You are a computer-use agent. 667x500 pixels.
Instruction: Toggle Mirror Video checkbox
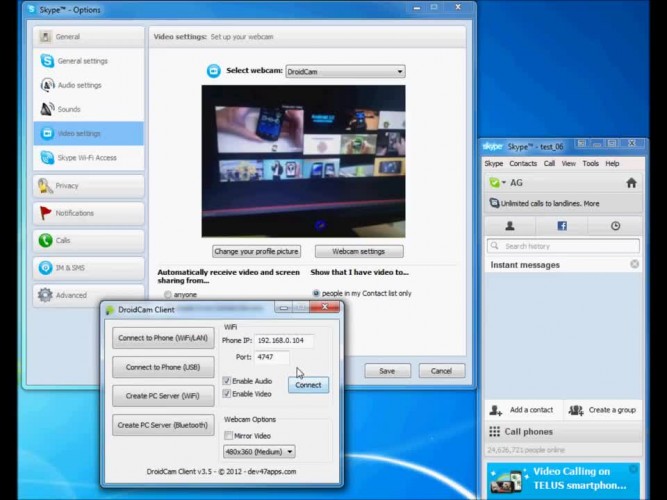point(228,435)
